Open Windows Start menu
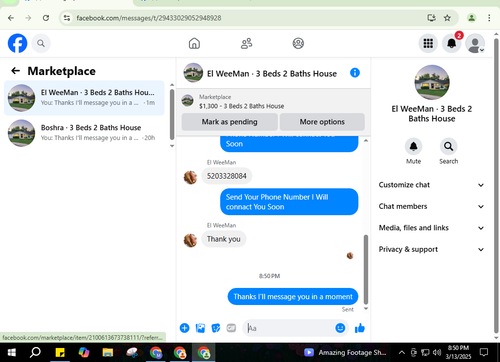 [x=12, y=352]
